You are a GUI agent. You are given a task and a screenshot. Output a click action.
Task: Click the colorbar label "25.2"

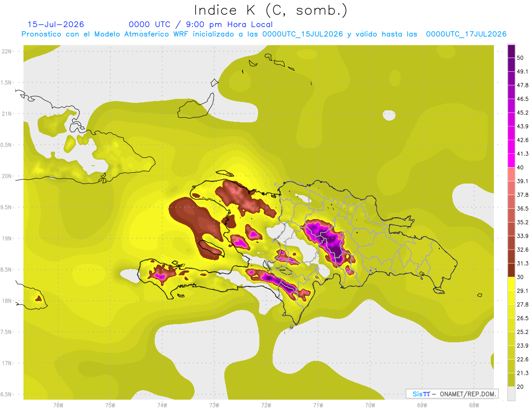click(x=523, y=332)
